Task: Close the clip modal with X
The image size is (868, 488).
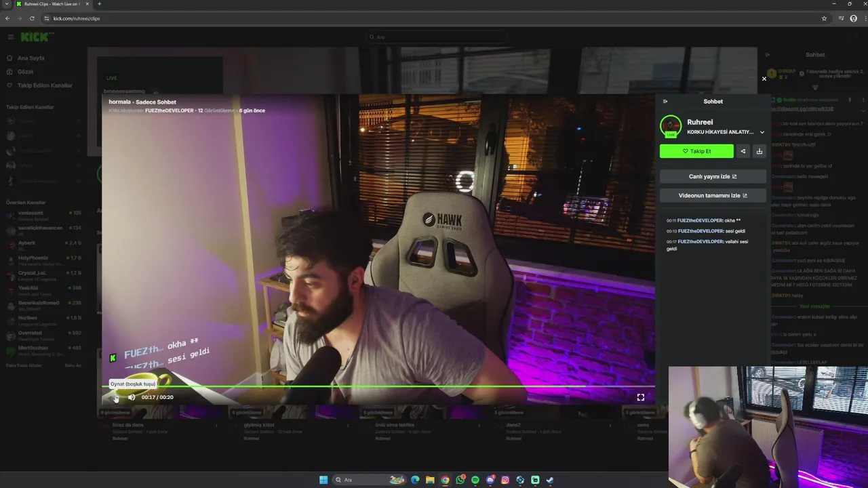Action: pyautogui.click(x=764, y=79)
